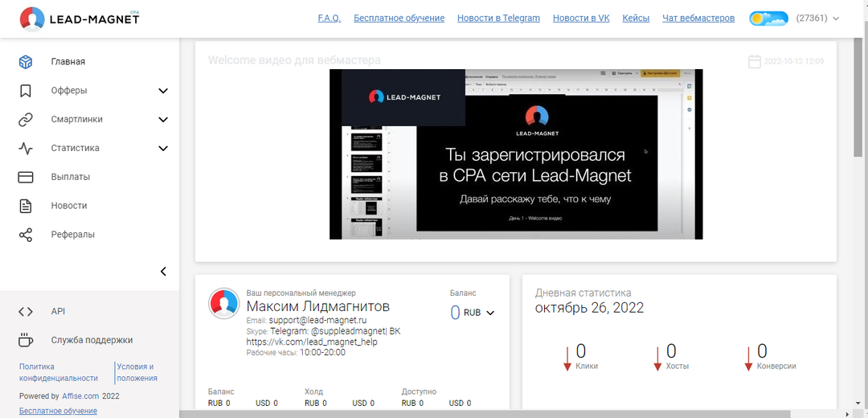This screenshot has height=418, width=868.
Task: Click the coffee cup icon for Служба поддержки
Action: pos(26,340)
